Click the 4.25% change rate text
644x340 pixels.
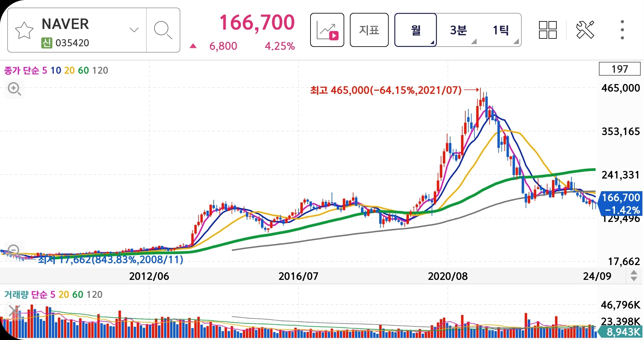[280, 46]
